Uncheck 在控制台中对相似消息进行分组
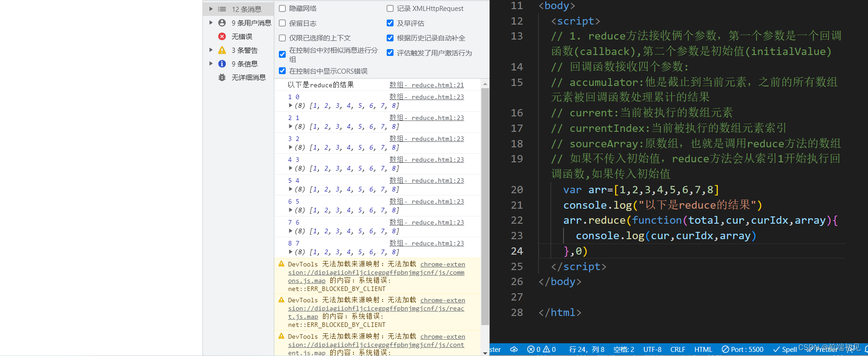Image resolution: width=868 pixels, height=356 pixels. [x=283, y=55]
